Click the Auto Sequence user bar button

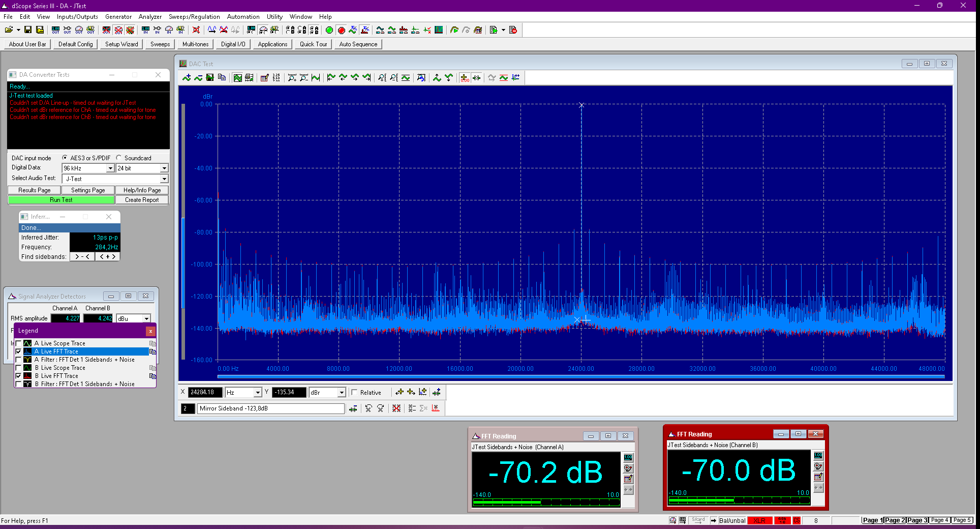click(x=358, y=44)
